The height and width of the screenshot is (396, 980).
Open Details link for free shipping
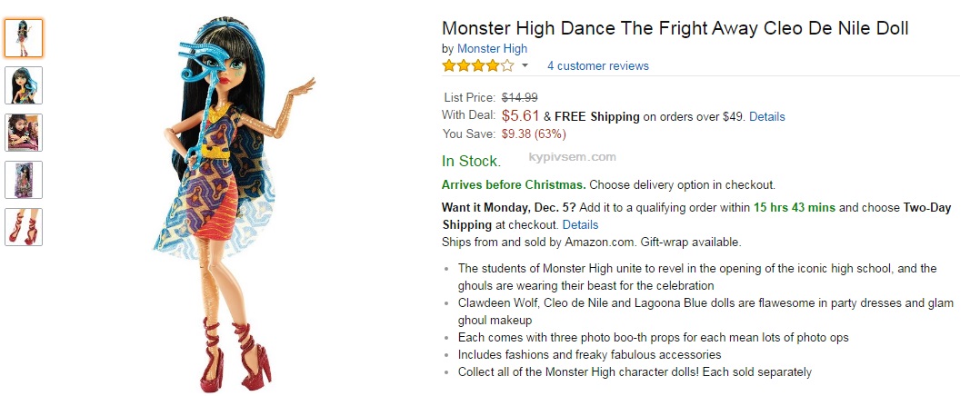pyautogui.click(x=766, y=117)
